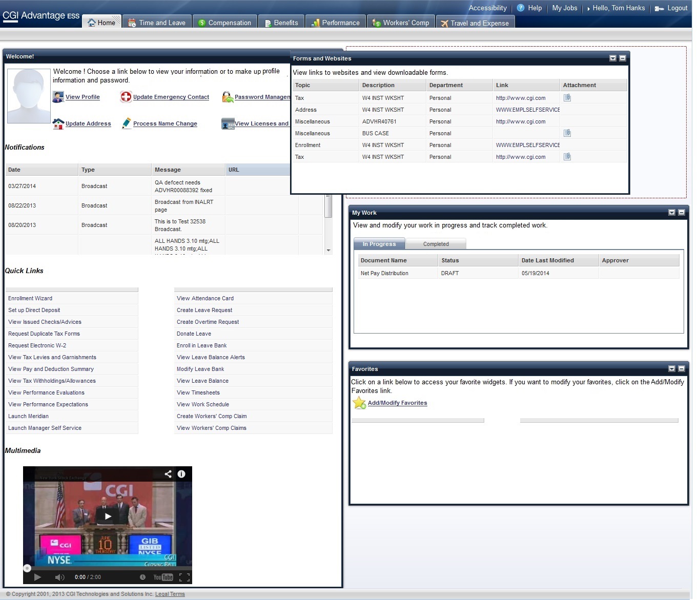Switch to the Completed tab in My Work
The image size is (700, 600).
click(436, 244)
